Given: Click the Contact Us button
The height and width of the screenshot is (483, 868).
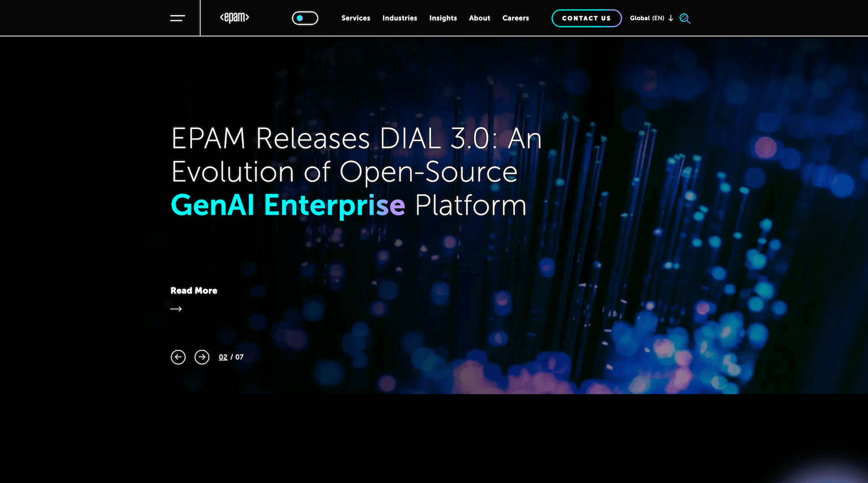Looking at the screenshot, I should 587,18.
